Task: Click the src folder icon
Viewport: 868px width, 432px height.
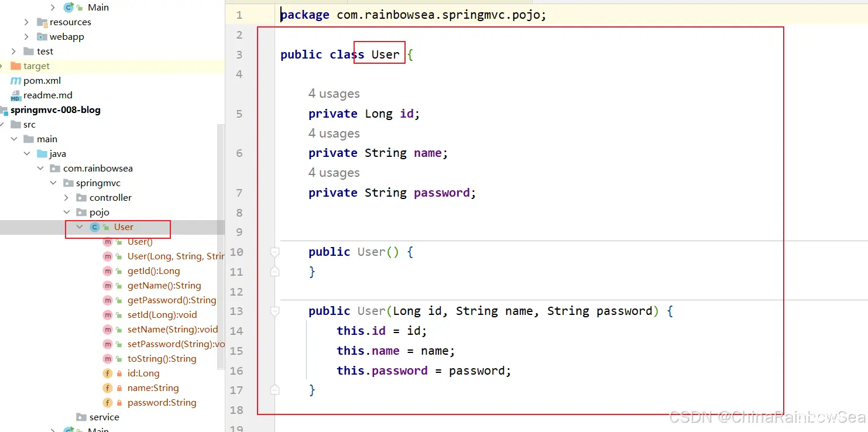Action: coord(16,125)
